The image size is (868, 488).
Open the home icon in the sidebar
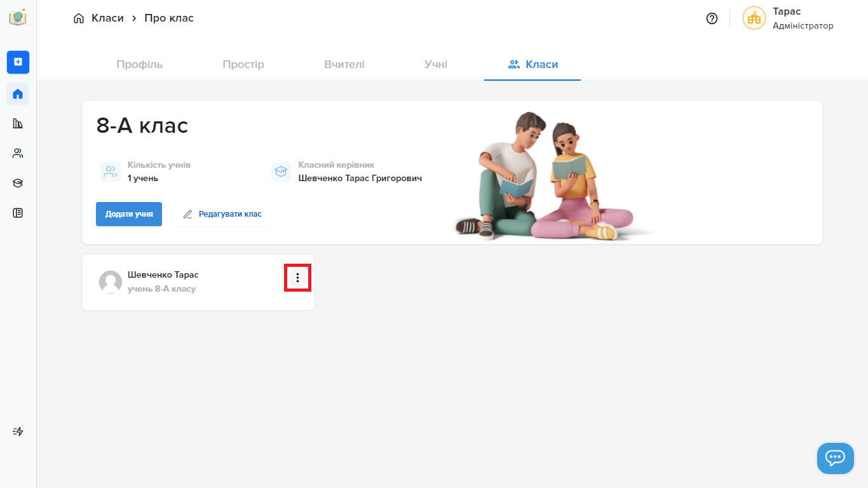click(x=18, y=94)
